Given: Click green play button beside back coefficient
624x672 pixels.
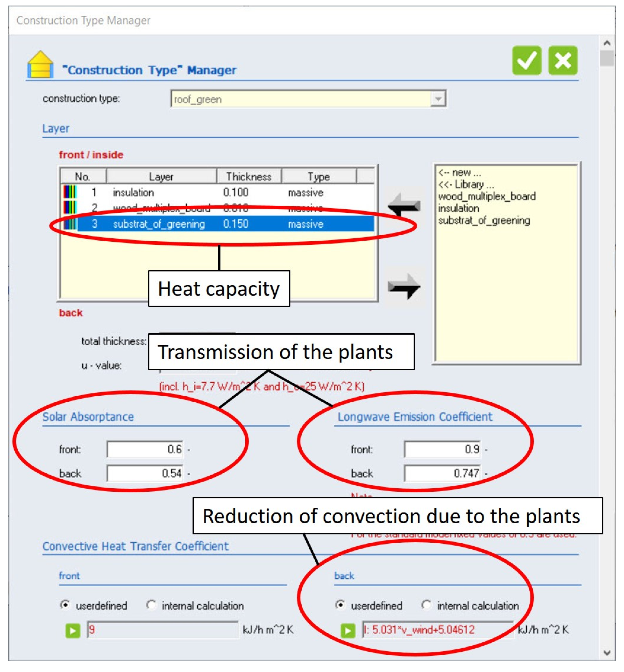Looking at the screenshot, I should [348, 630].
